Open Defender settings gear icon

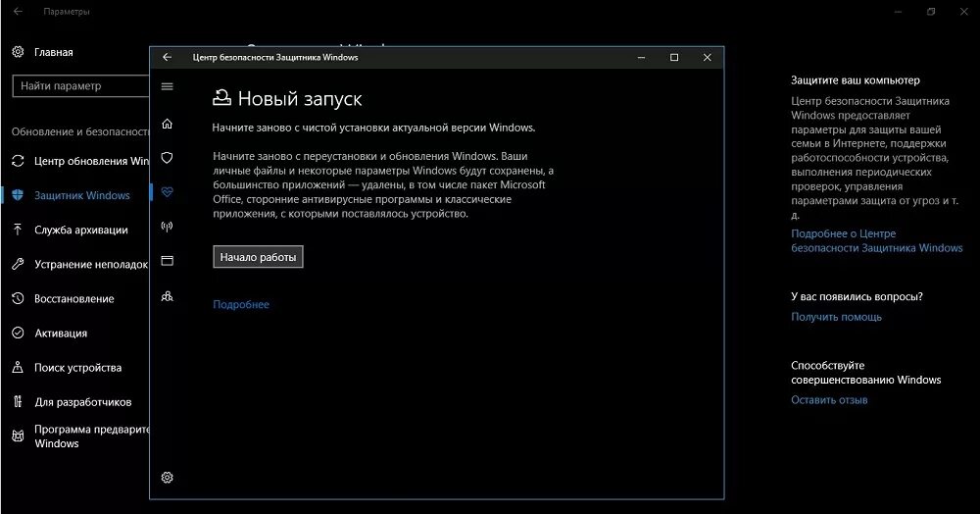click(x=167, y=477)
